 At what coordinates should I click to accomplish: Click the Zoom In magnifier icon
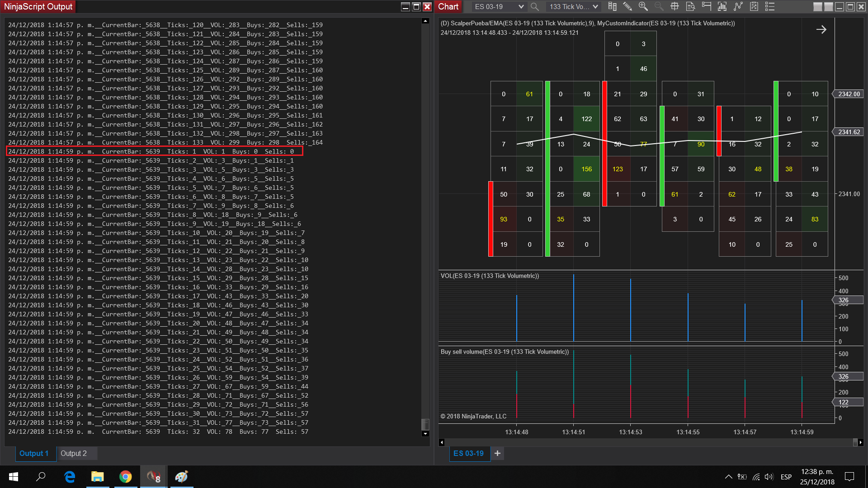pos(643,7)
